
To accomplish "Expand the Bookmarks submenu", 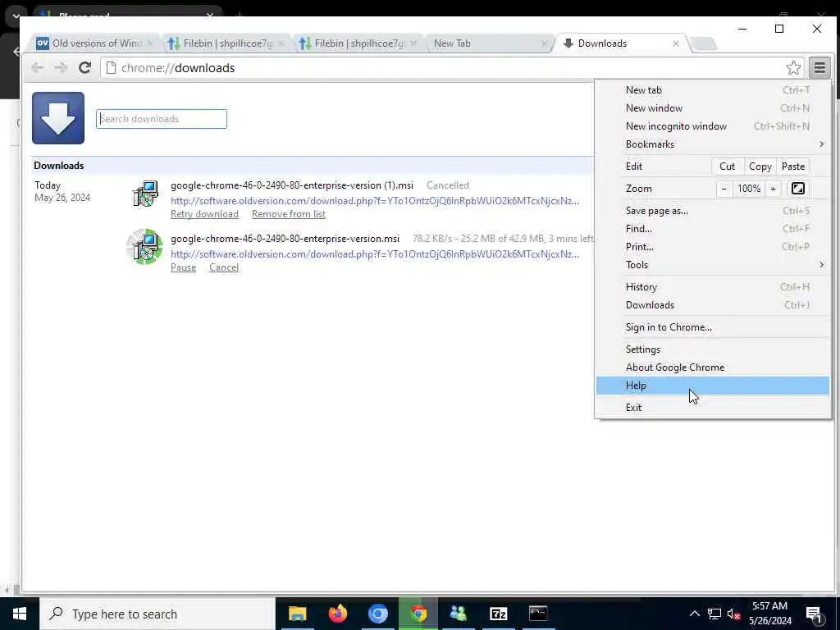I will 713,144.
